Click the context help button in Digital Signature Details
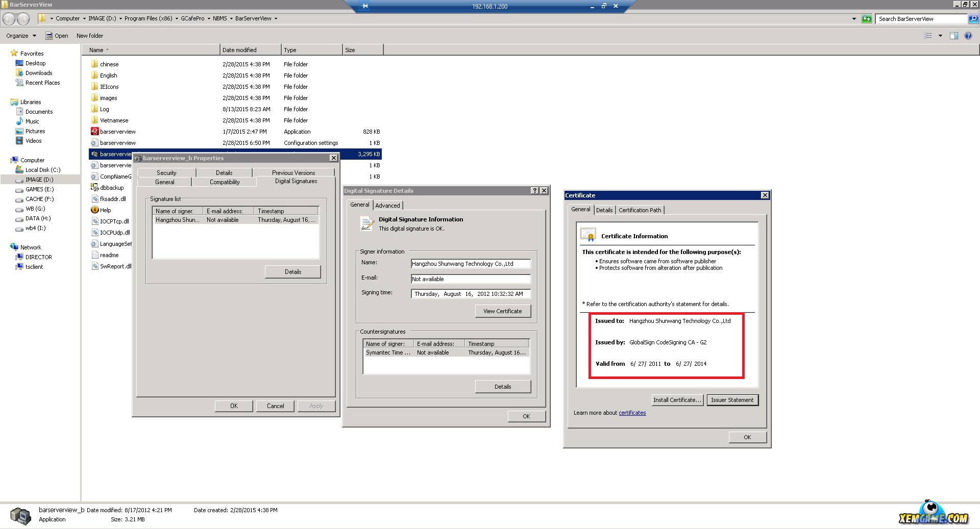Image resolution: width=980 pixels, height=529 pixels. pyautogui.click(x=534, y=190)
